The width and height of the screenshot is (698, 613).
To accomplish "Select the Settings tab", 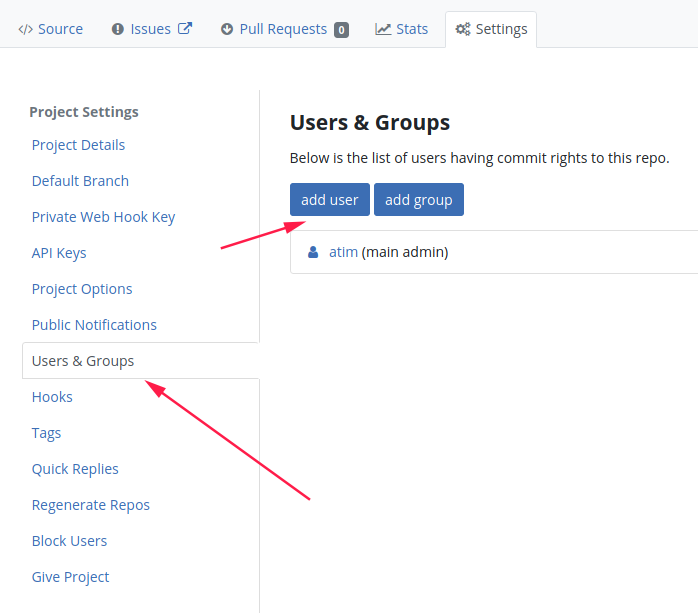I will [491, 29].
